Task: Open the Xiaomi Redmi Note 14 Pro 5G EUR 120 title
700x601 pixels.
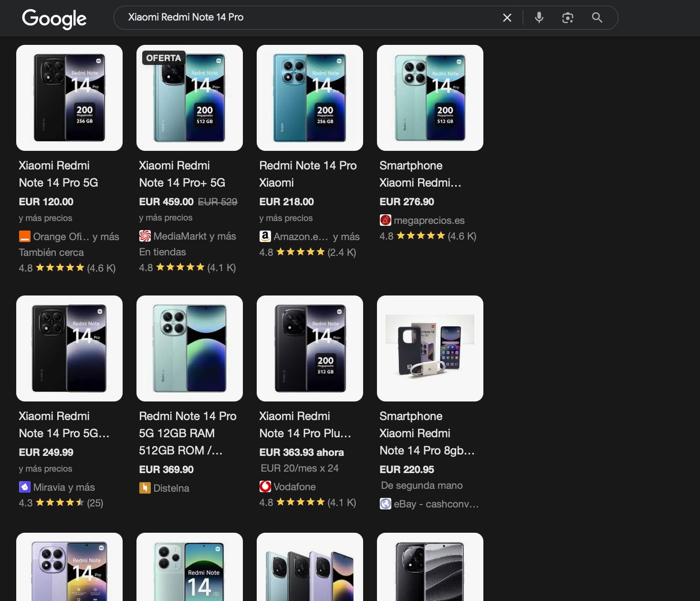Action: (x=59, y=174)
